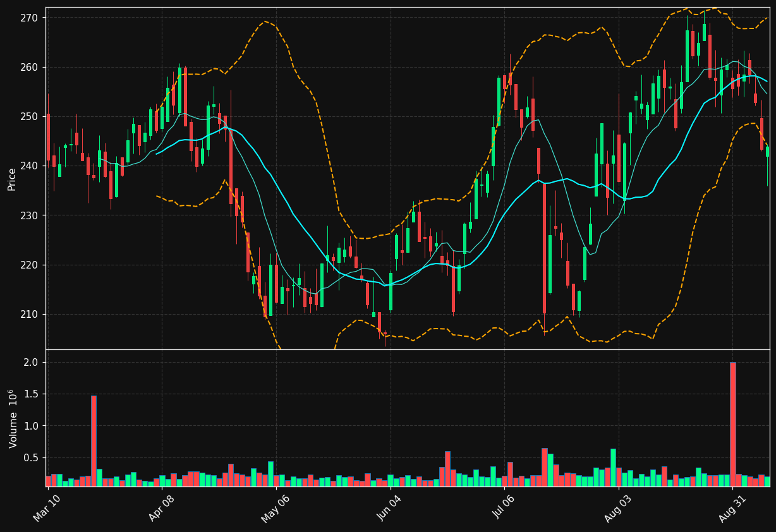Click the 230 price axis value
The width and height of the screenshot is (776, 532).
pyautogui.click(x=30, y=215)
